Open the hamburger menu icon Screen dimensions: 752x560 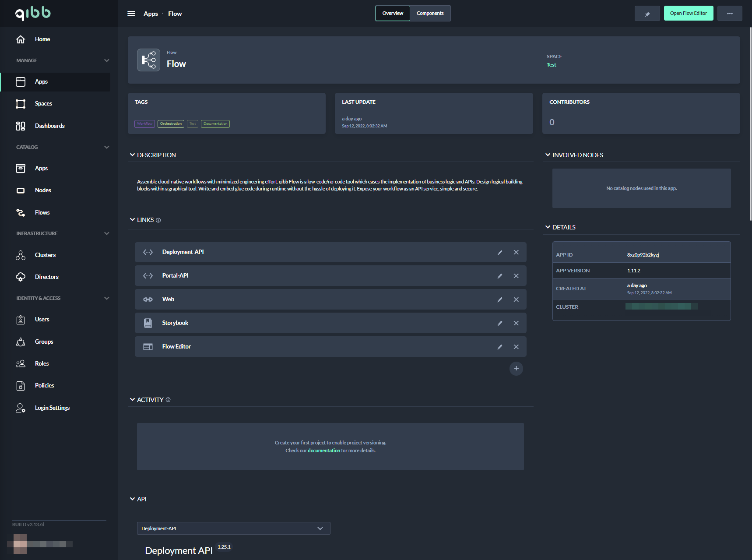click(x=131, y=14)
